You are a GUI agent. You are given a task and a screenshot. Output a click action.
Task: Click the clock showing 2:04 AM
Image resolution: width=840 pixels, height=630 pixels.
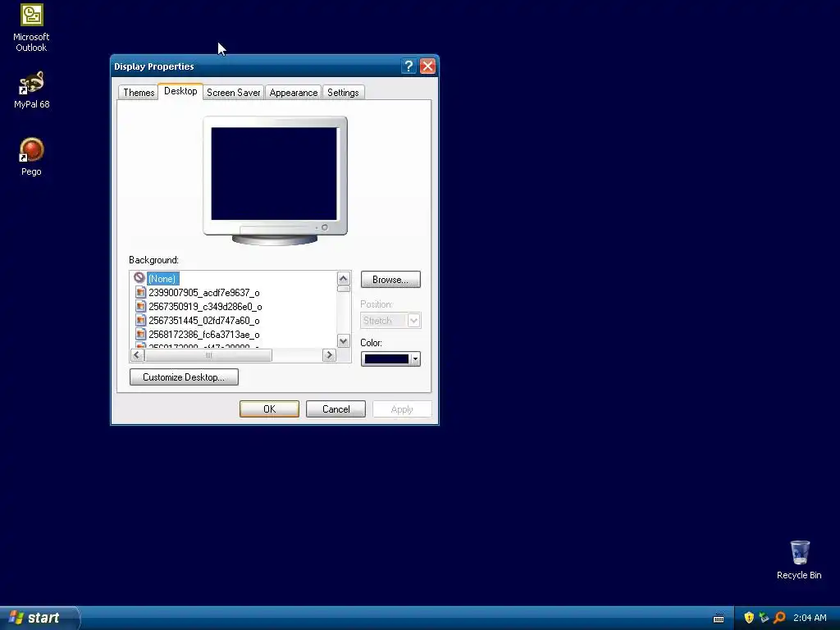pos(810,618)
